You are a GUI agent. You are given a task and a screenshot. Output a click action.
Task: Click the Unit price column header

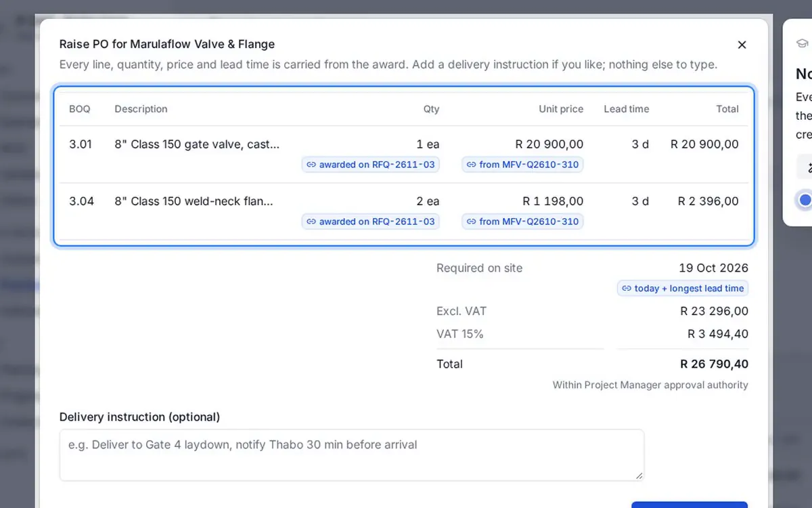coord(561,109)
